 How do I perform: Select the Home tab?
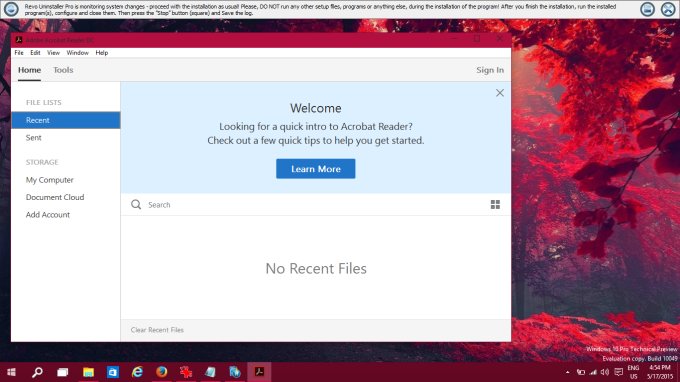pyautogui.click(x=29, y=70)
